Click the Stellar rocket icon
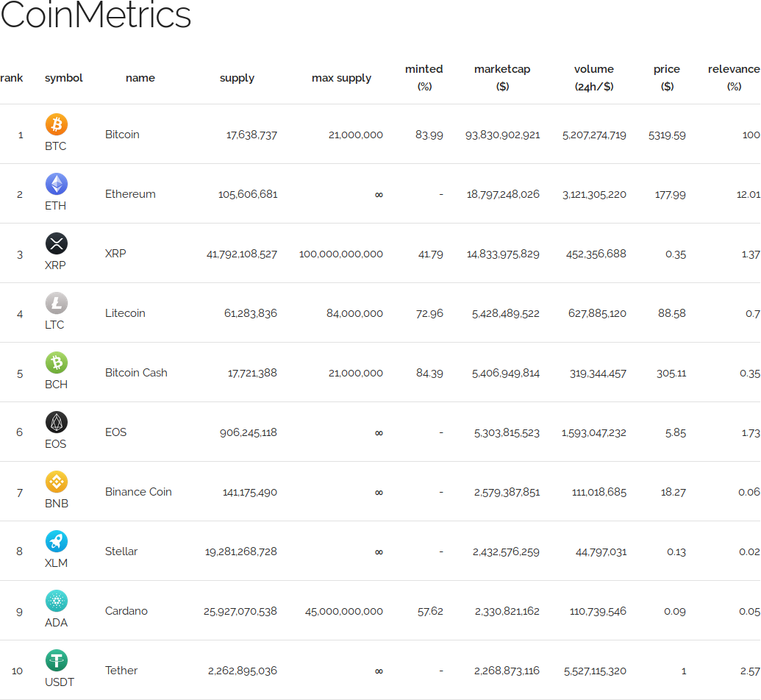Screen dimensions: 761x700 [x=57, y=541]
